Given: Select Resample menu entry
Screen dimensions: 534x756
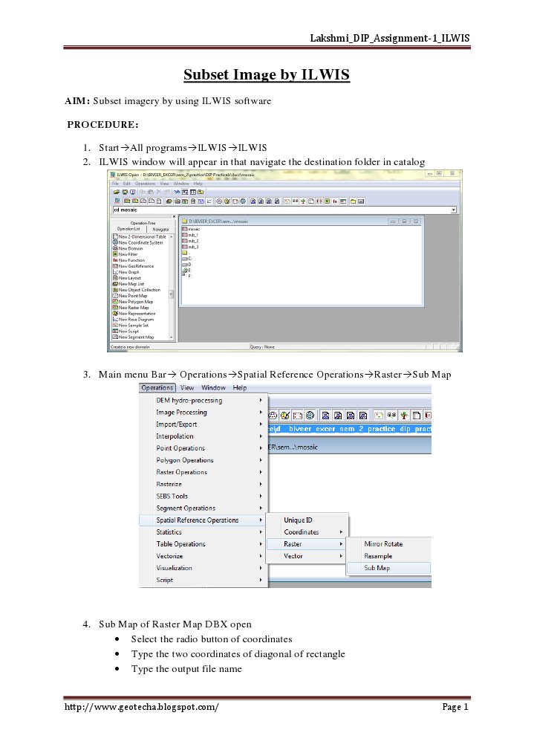Looking at the screenshot, I should (389, 556).
